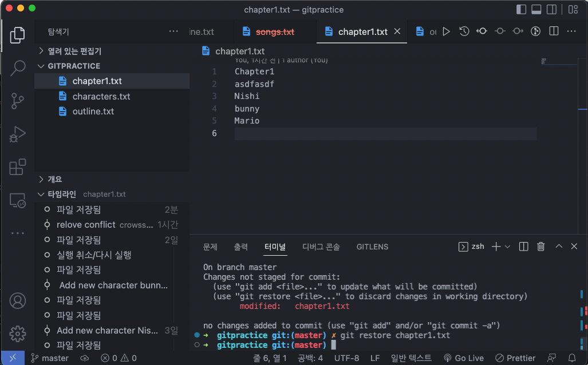Click the editor minimap
The image size is (588, 365).
tap(559, 146)
